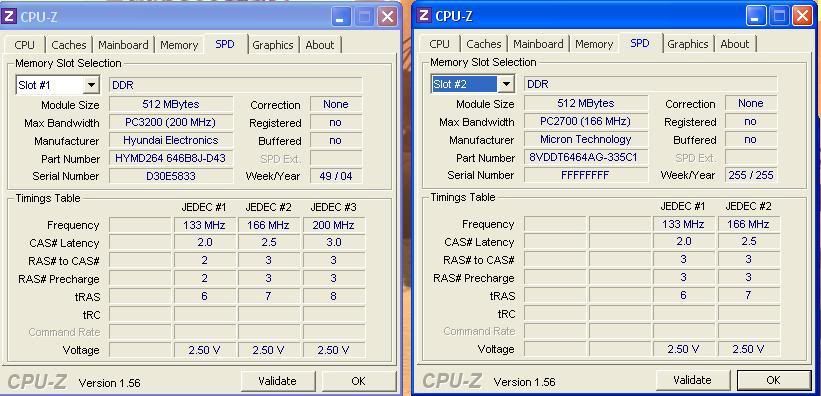Open the Slot #2 dropdown arrow in right window
This screenshot has height=396, width=821.
tap(506, 84)
